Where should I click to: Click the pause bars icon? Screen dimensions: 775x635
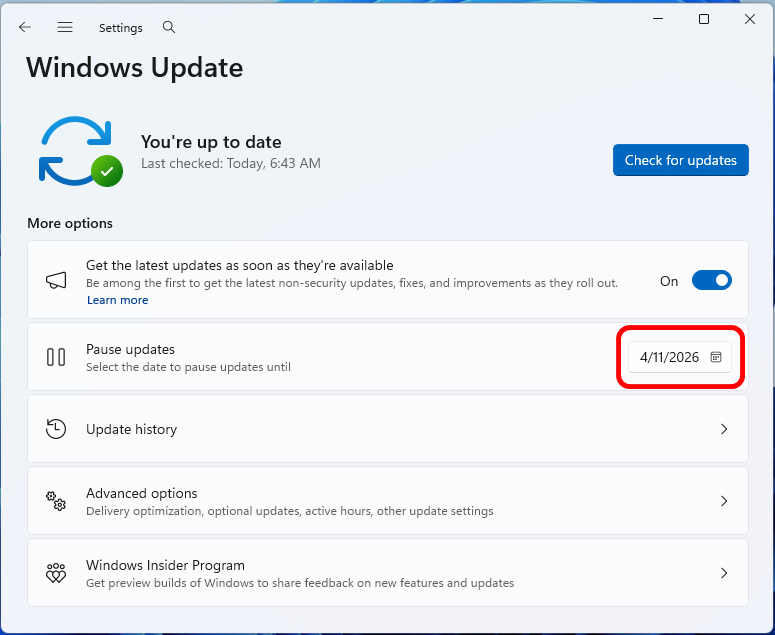tap(56, 357)
